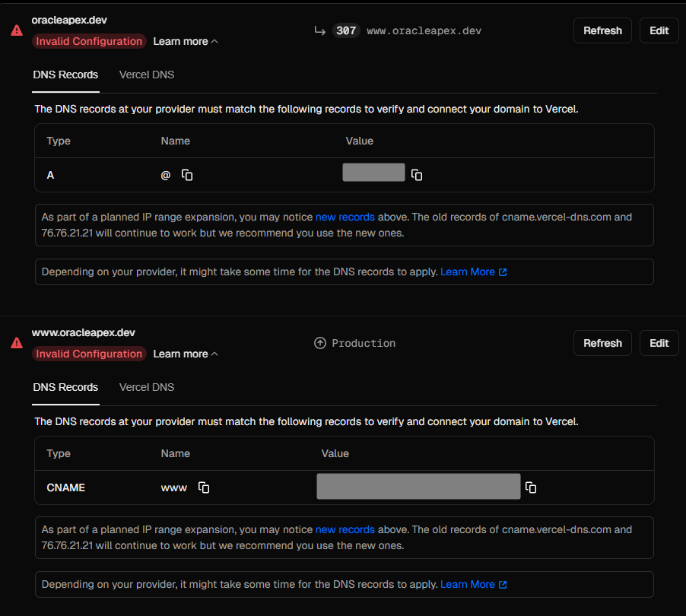Copy the CNAME record value
This screenshot has width=686, height=616.
click(530, 487)
